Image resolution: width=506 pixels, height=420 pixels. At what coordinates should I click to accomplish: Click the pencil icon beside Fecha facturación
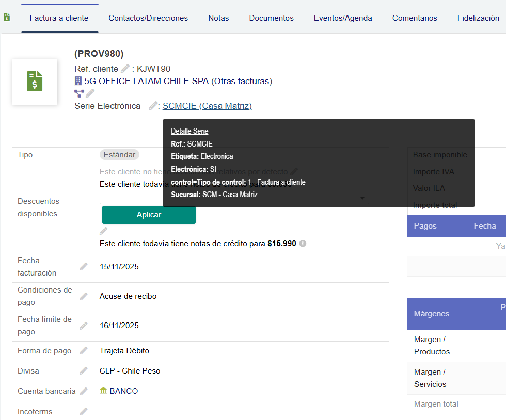pos(84,267)
